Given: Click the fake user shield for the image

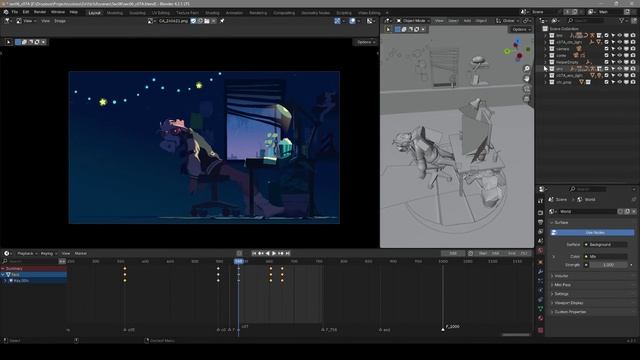Looking at the screenshot, I should (x=193, y=21).
